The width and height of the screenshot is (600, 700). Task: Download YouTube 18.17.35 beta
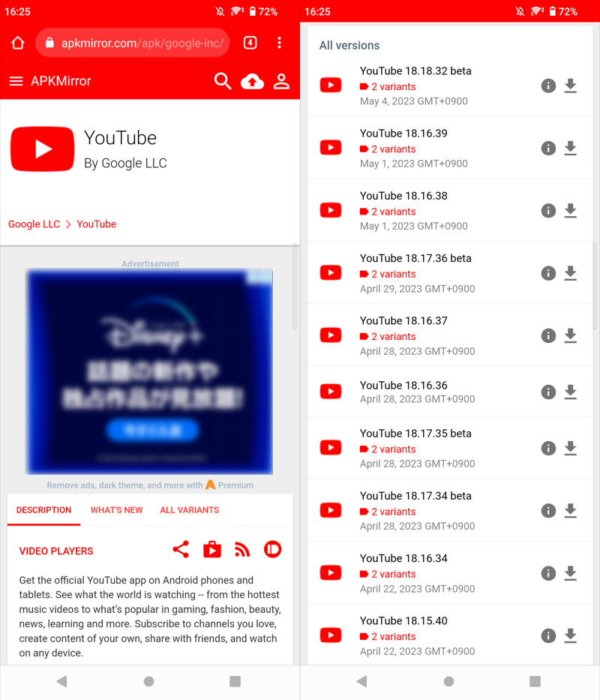tap(571, 448)
